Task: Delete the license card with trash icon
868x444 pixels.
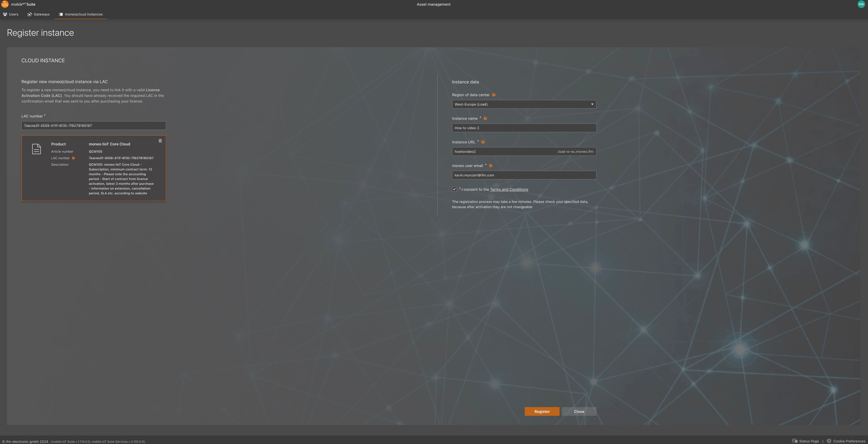Action: [160, 141]
